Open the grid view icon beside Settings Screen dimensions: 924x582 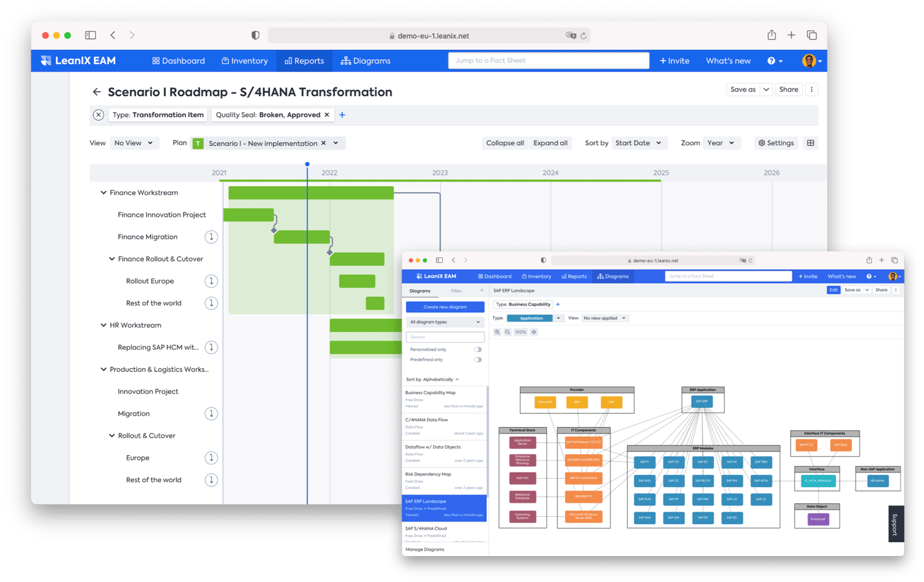[x=810, y=142]
